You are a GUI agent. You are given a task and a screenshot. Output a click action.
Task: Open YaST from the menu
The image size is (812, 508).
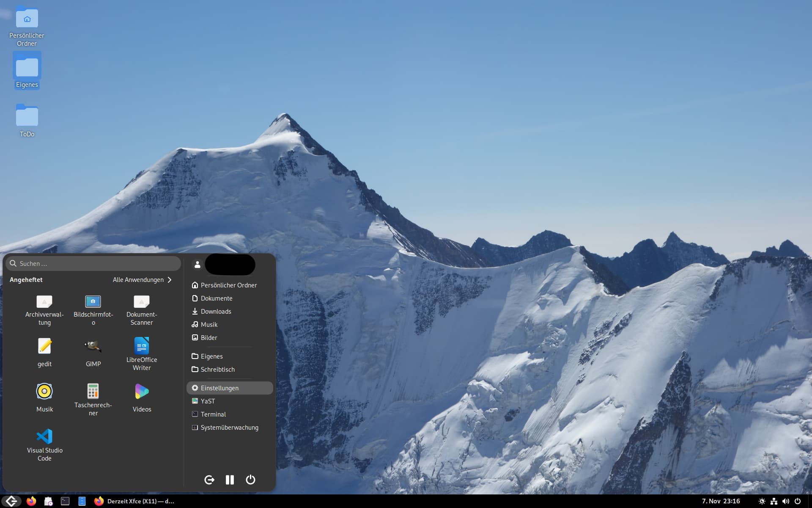[x=208, y=401]
